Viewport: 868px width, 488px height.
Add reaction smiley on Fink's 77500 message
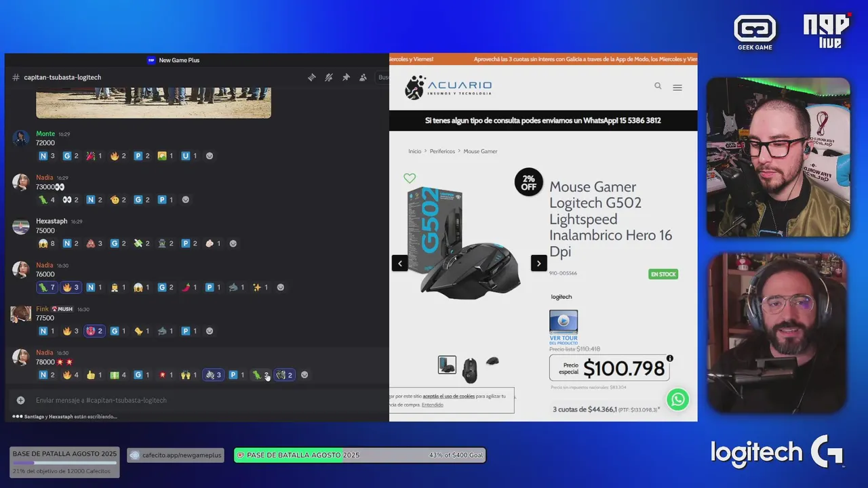point(210,331)
